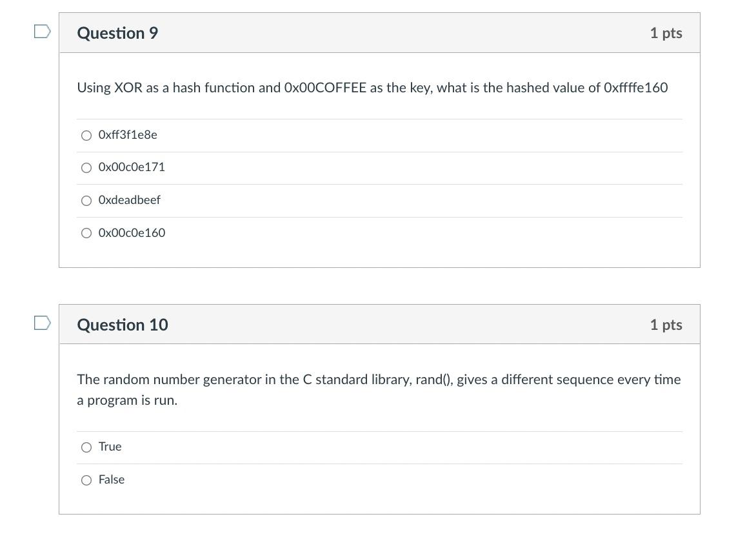This screenshot has width=756, height=541.
Task: Click the True answer label text
Action: pos(110,446)
